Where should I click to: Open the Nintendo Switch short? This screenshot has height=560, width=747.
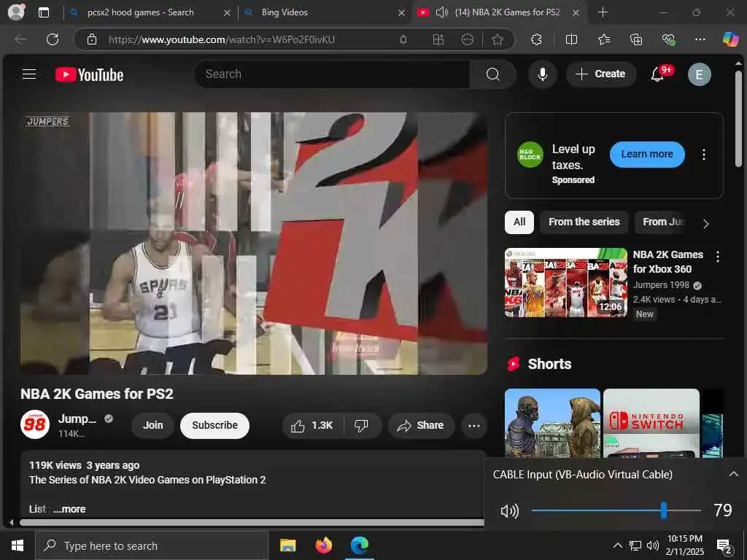(x=651, y=423)
